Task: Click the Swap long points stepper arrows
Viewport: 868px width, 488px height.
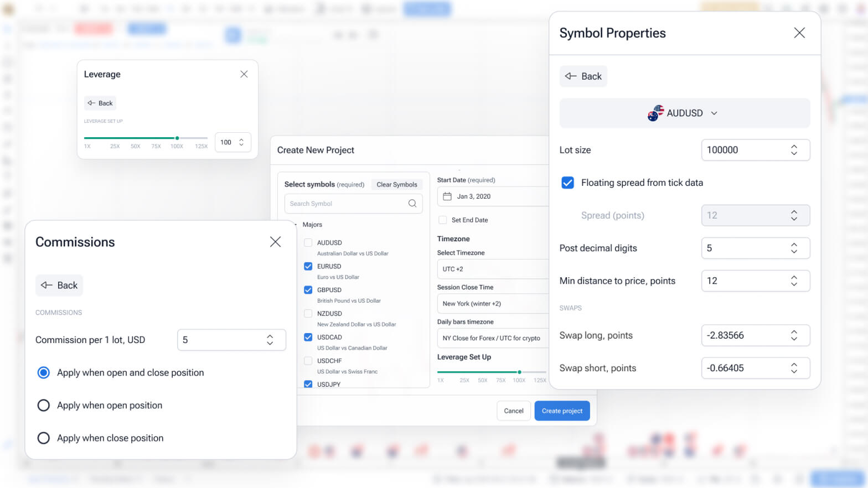Action: pyautogui.click(x=794, y=335)
